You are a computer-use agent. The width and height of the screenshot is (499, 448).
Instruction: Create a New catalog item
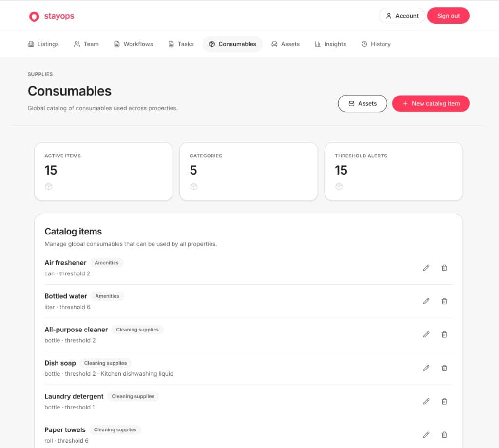(431, 103)
